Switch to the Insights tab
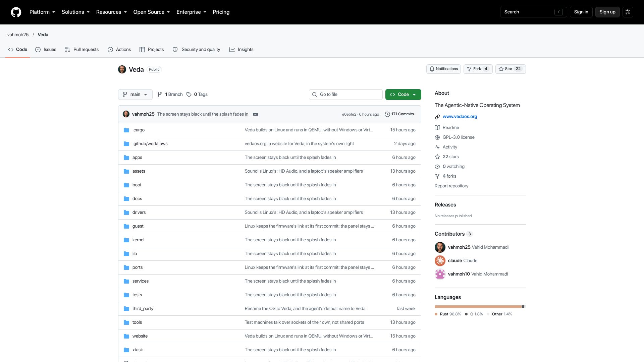Screen dimensions: 644x362 pos(241,50)
